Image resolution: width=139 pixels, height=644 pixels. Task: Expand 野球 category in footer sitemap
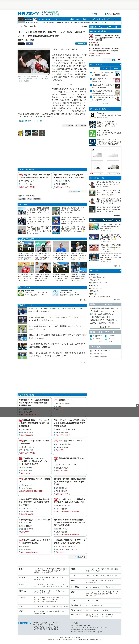click(21, 569)
